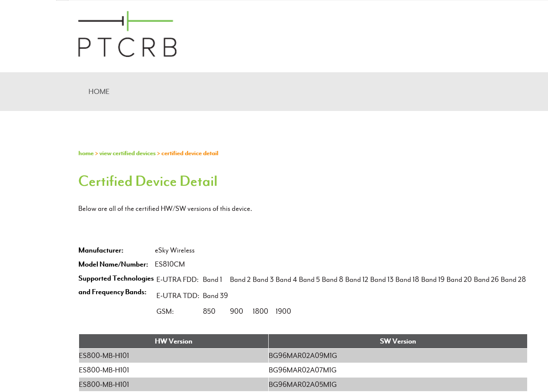Image resolution: width=548 pixels, height=392 pixels.
Task: Go to the home breadcrumb link
Action: (86, 153)
